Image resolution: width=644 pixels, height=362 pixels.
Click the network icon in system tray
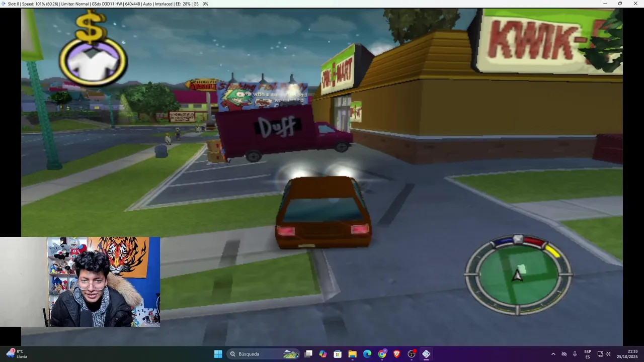(600, 354)
